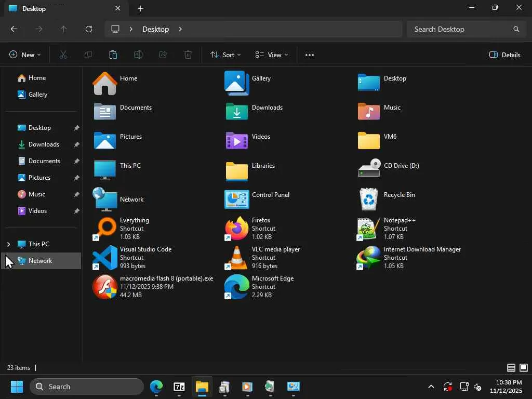The image size is (532, 399).
Task: Open Microsoft Edge from the taskbar
Action: (x=156, y=387)
